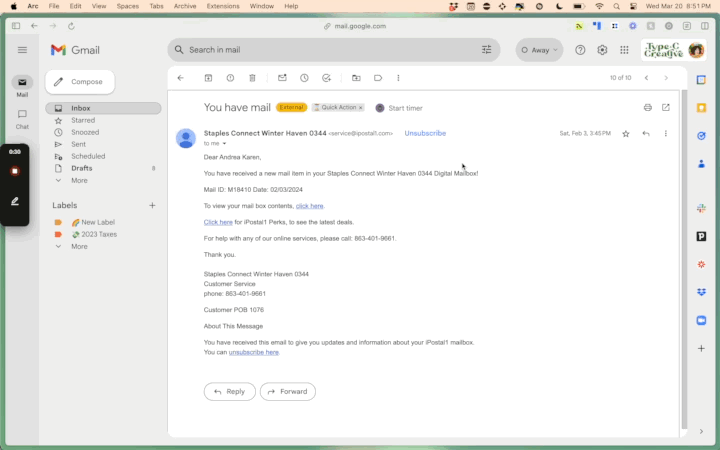
Task: Click the Report spam icon
Action: tap(230, 78)
